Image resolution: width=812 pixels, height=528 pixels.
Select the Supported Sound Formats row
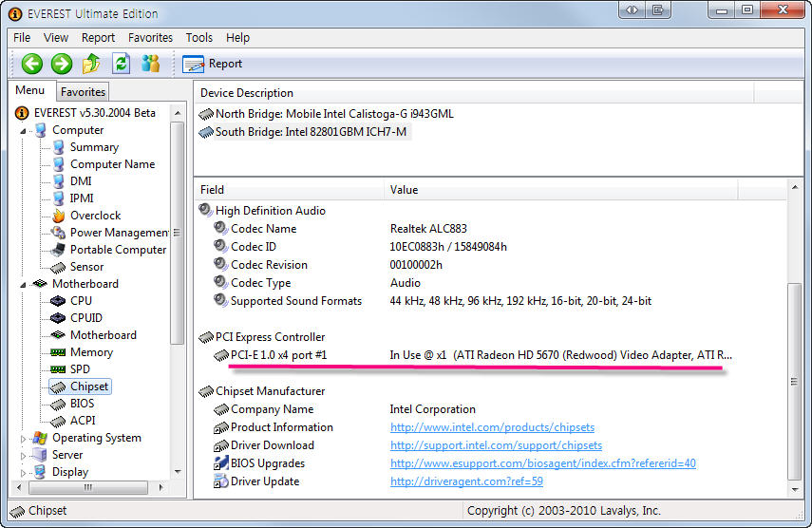coord(295,301)
